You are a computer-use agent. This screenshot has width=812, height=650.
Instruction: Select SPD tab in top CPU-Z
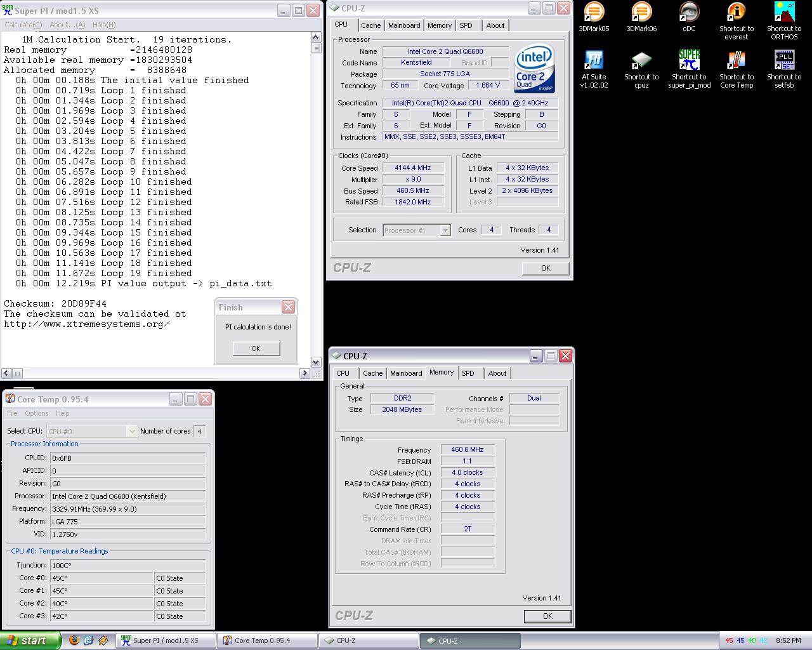pyautogui.click(x=466, y=25)
